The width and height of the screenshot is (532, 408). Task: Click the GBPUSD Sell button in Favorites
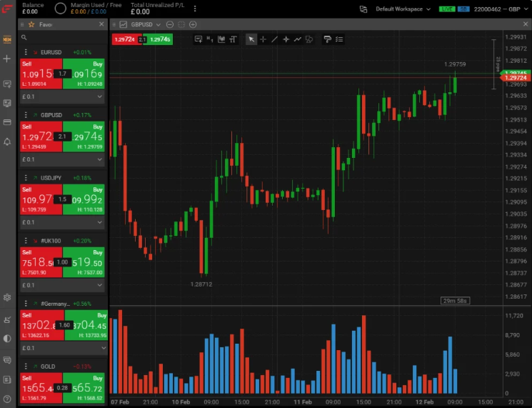click(41, 136)
